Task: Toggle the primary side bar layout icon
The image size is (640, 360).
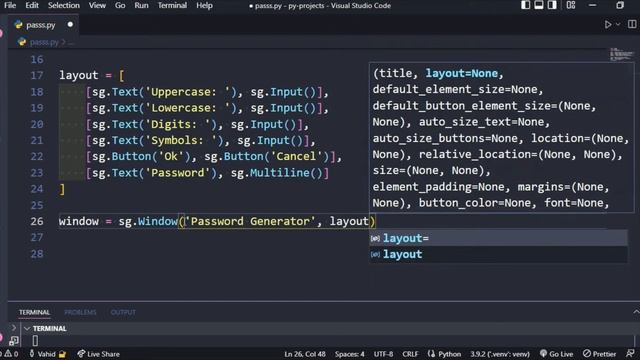Action: (x=525, y=5)
